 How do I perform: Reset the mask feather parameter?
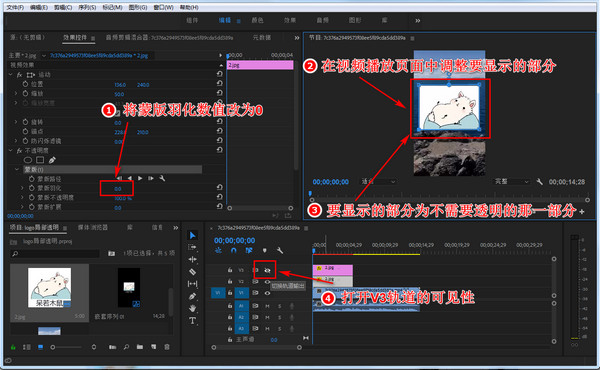pos(220,187)
